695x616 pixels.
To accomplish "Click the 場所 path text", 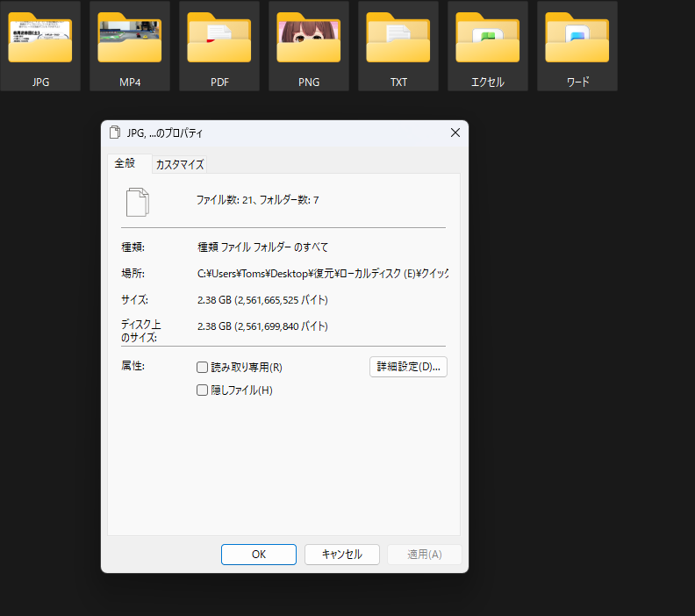I will click(322, 274).
